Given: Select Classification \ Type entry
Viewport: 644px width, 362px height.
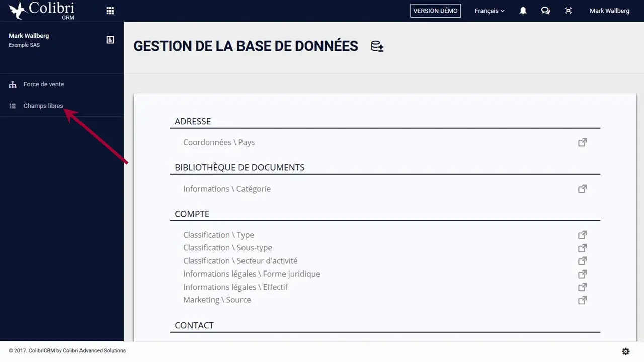Looking at the screenshot, I should click(x=218, y=235).
